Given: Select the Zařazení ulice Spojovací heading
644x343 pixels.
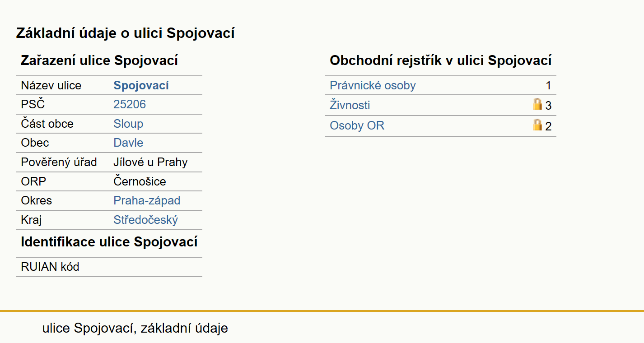Looking at the screenshot, I should pyautogui.click(x=99, y=60).
